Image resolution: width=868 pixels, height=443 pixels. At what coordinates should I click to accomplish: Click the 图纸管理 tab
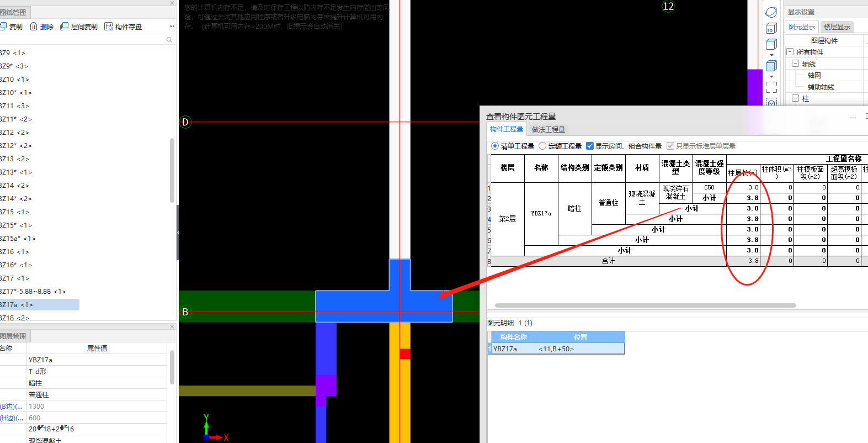pos(14,12)
